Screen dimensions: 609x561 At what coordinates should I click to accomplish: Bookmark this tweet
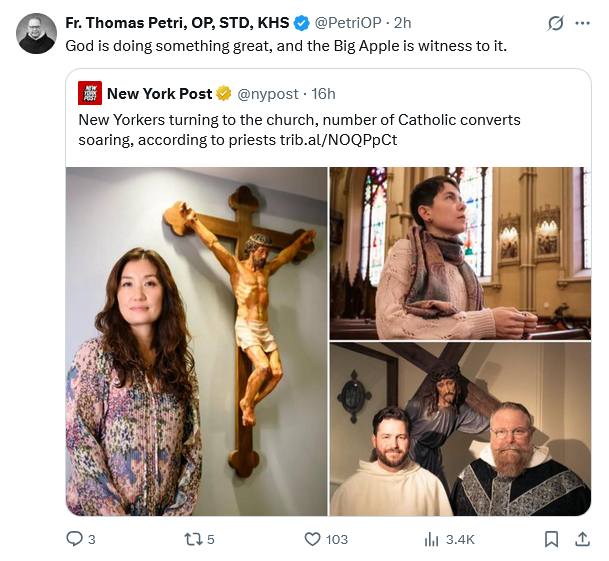[550, 539]
